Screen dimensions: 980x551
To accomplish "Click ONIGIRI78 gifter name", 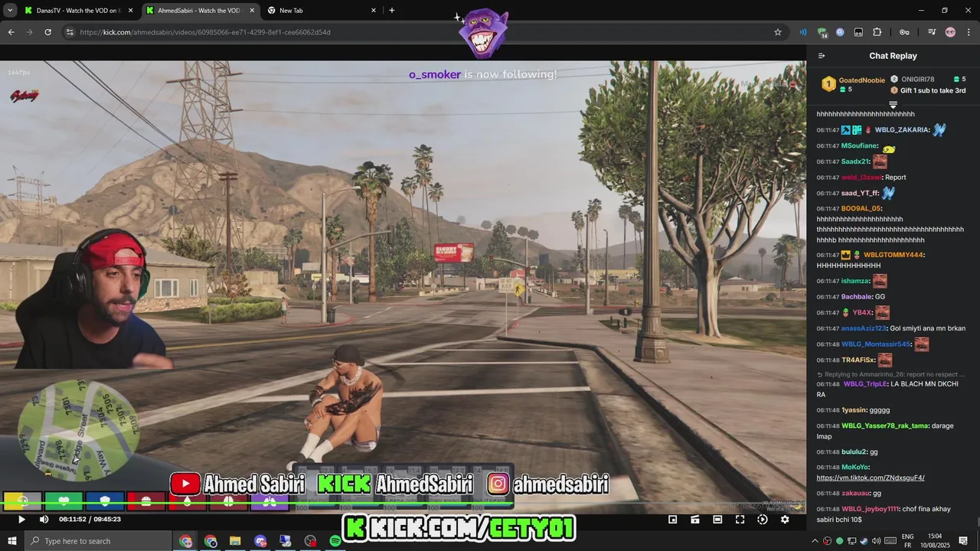I will 917,80.
